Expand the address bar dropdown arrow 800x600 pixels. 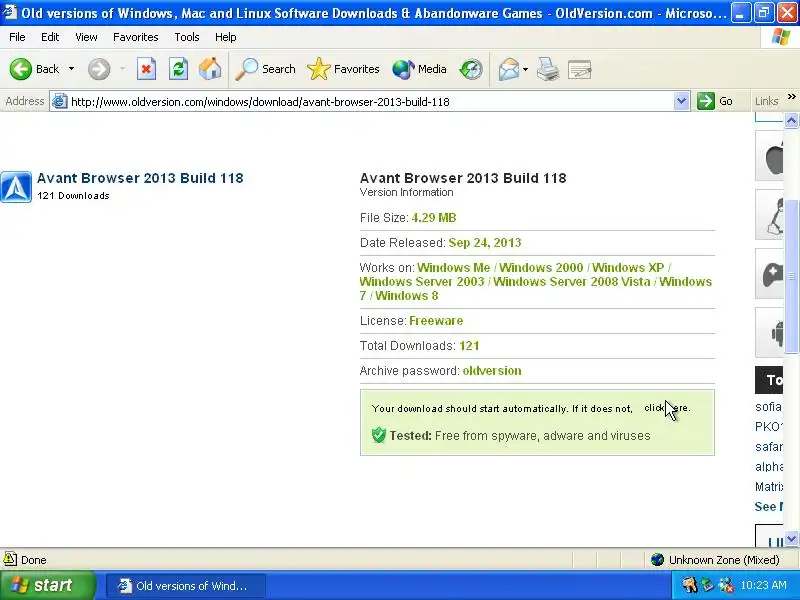(681, 102)
